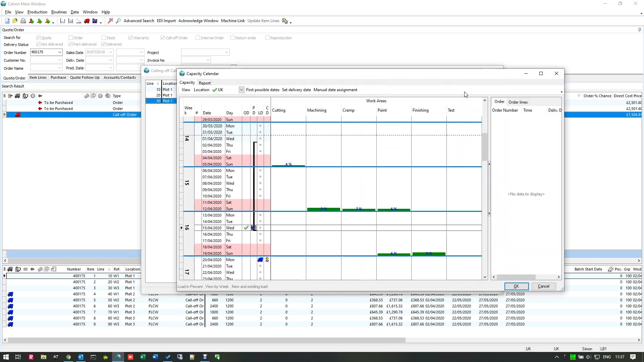The image size is (644, 362).
Task: Open the Location UK dropdown in Capacity Calendar
Action: [x=241, y=90]
